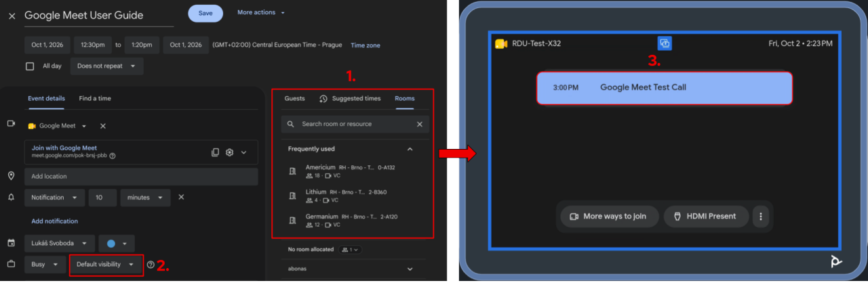
Task: Click the room door icon beside Germanium
Action: coord(293,220)
